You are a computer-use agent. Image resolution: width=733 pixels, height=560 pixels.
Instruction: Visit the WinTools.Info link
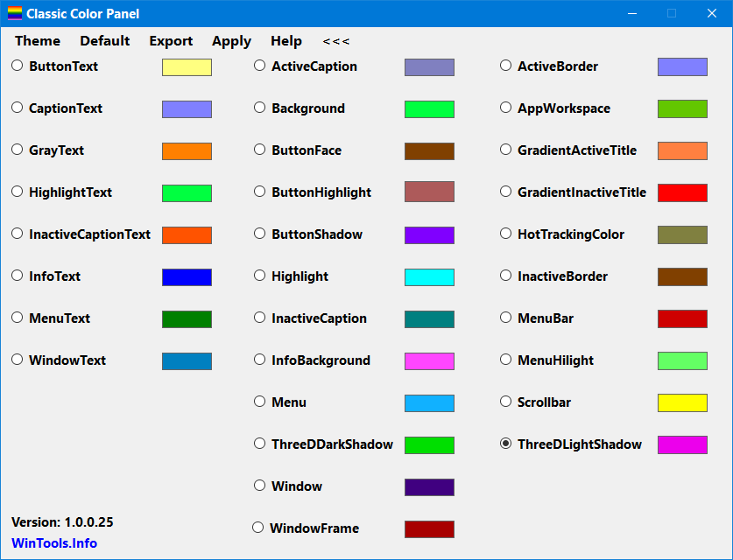tap(53, 542)
